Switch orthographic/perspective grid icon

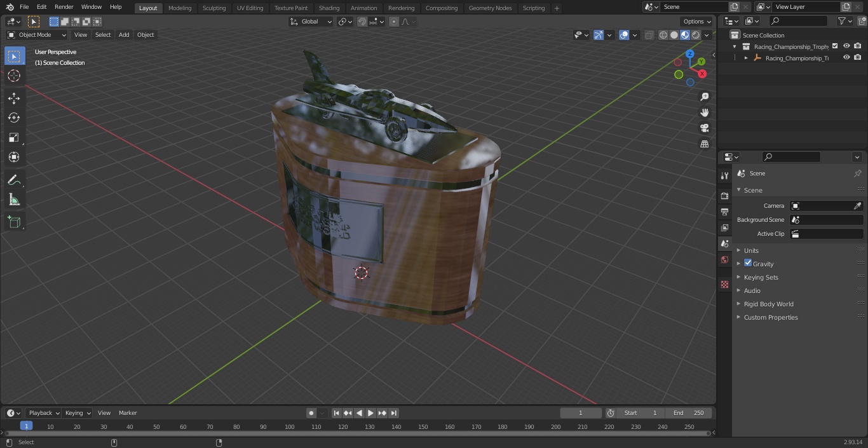[704, 144]
